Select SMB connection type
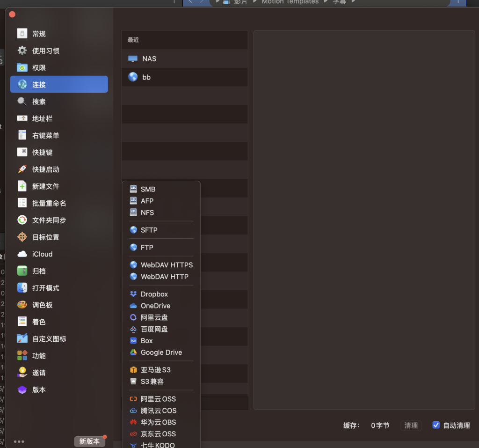Image resolution: width=479 pixels, height=448 pixels. (x=148, y=189)
